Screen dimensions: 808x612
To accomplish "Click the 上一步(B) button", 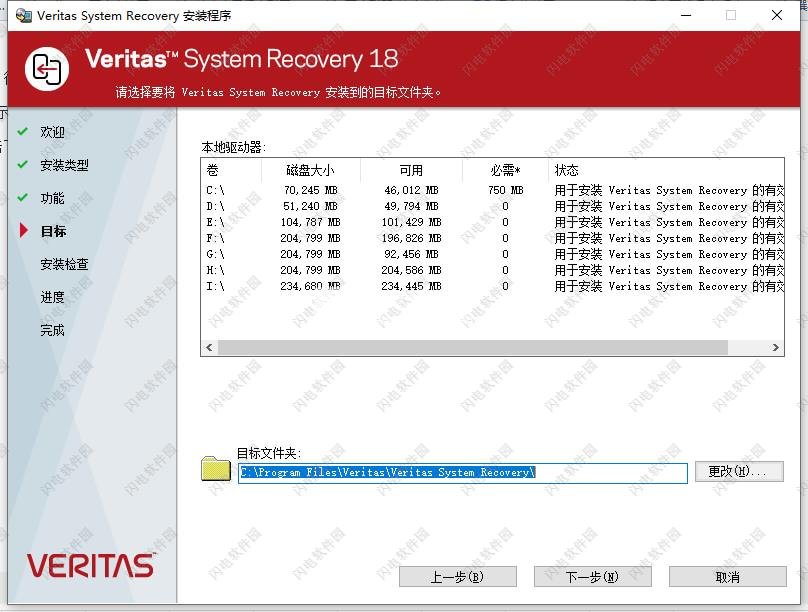I will click(x=458, y=576).
